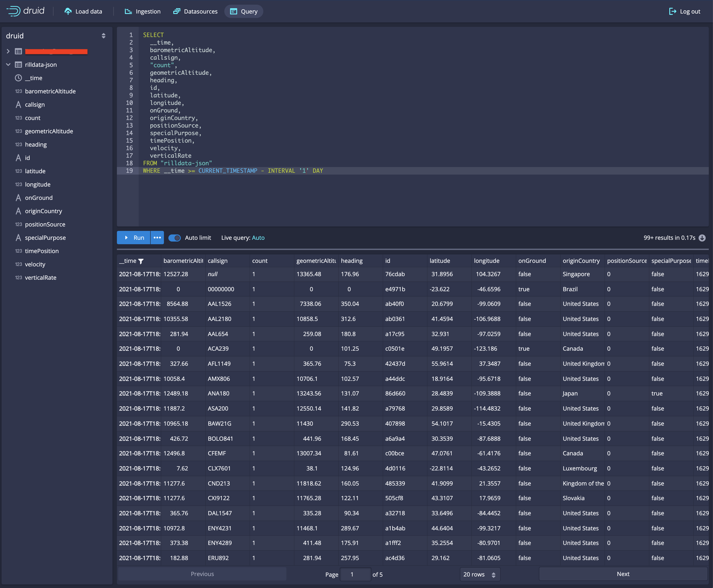Click the Next page button
The width and height of the screenshot is (713, 588).
(x=623, y=574)
